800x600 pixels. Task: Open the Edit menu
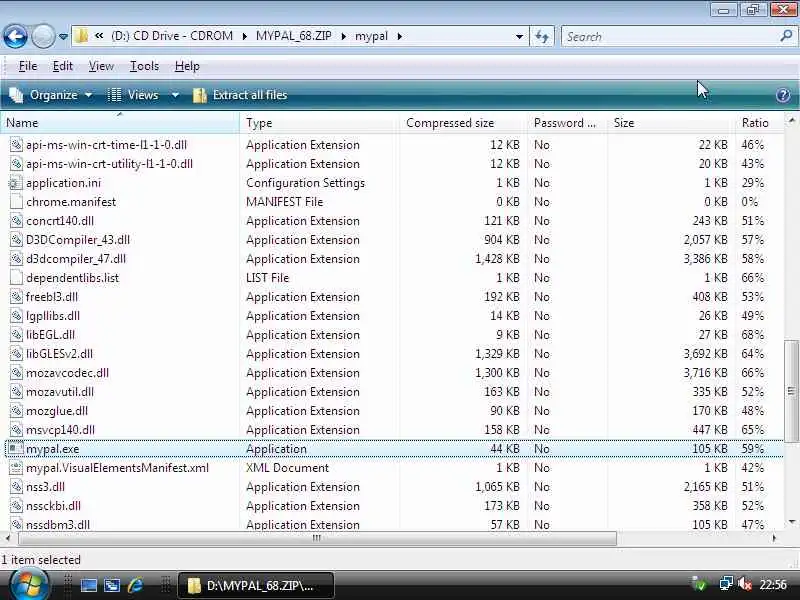click(63, 66)
